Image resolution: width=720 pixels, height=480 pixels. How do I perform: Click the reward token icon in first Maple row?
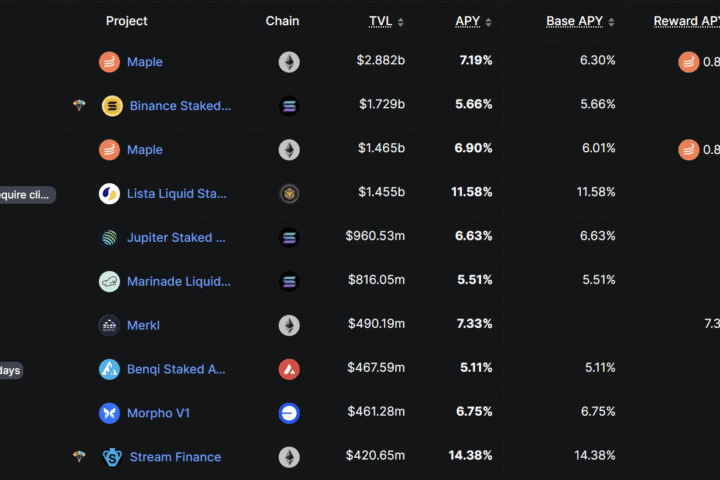pos(689,62)
